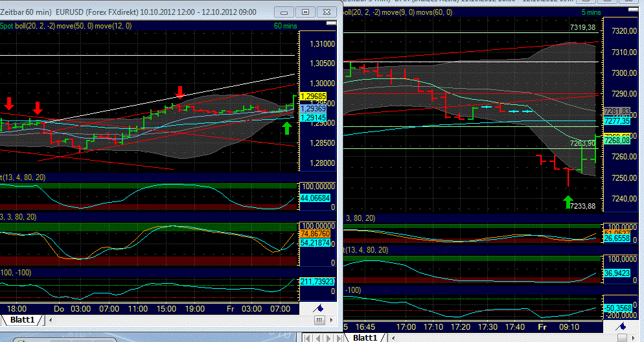Click DAX t(13, 4, 80, 20) pane label
Image resolution: width=644 pixels, height=342 pixels.
(366, 249)
